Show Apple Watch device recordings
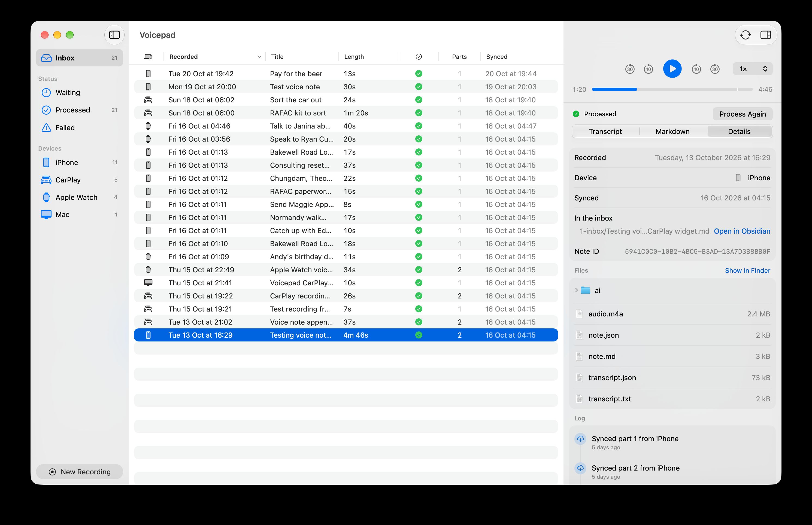The image size is (812, 525). coord(80,197)
